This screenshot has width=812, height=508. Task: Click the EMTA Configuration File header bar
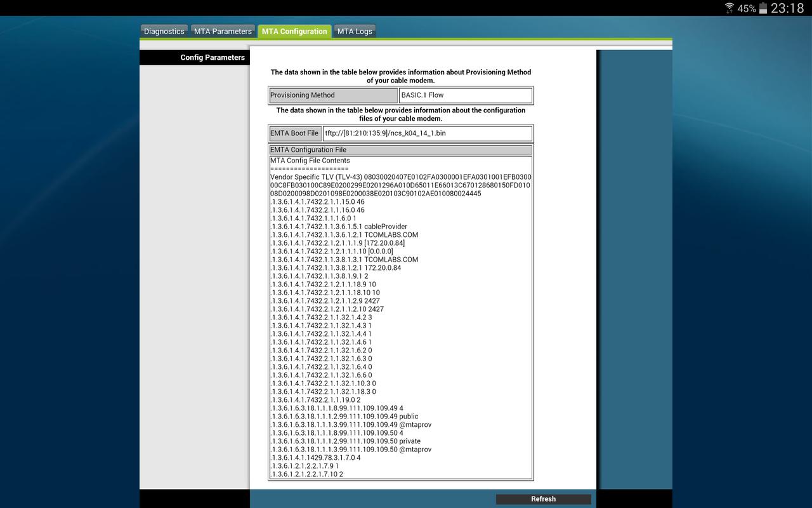pyautogui.click(x=400, y=150)
